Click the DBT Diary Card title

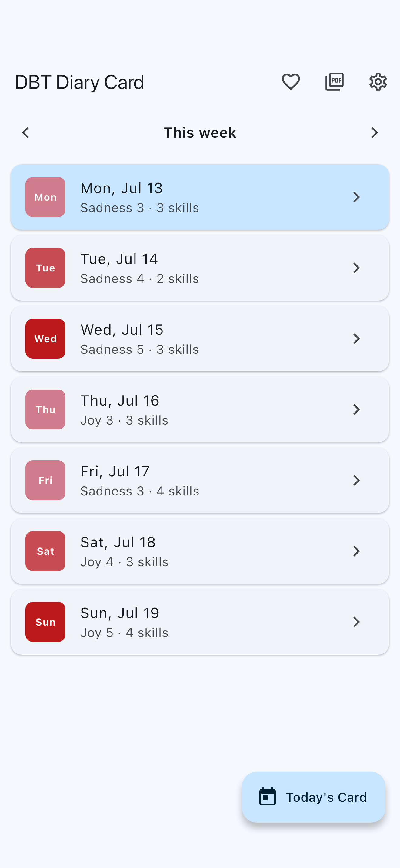point(80,82)
